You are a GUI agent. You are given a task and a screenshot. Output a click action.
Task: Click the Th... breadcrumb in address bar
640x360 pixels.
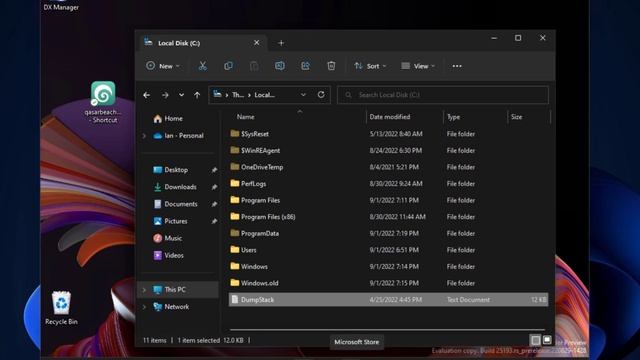coord(238,95)
